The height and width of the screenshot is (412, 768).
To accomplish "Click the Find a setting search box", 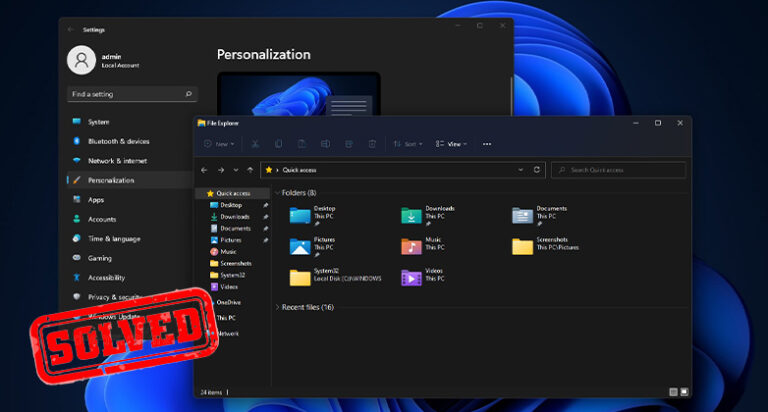I will (x=132, y=94).
